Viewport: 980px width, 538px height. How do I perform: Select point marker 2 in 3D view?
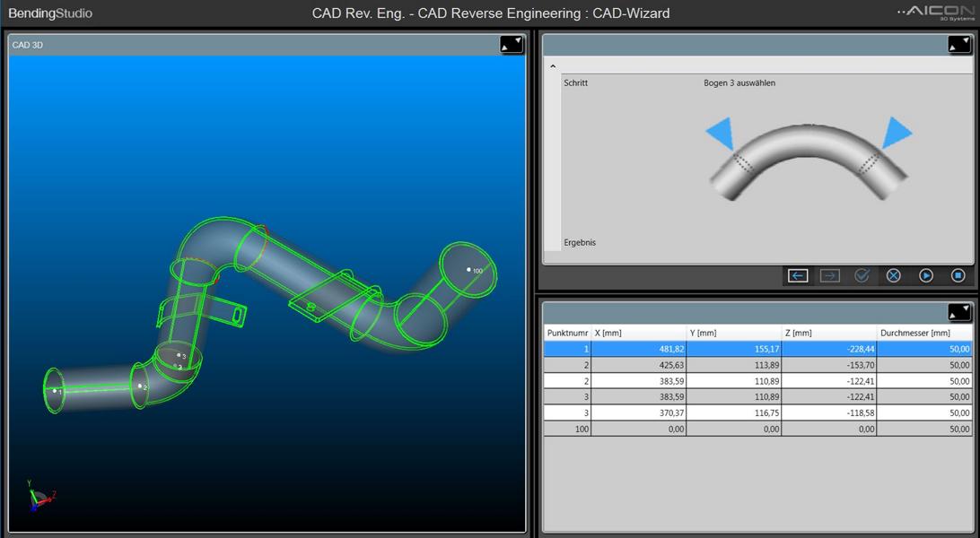140,386
